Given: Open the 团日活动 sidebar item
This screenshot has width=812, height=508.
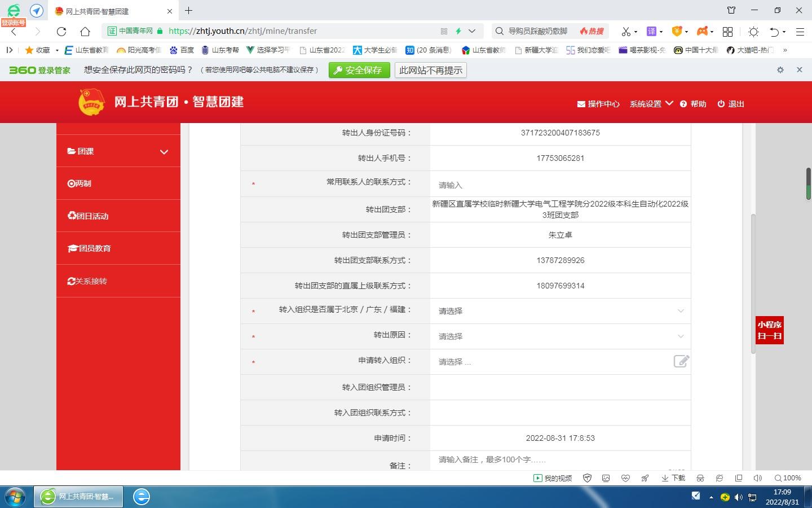Looking at the screenshot, I should [x=118, y=216].
